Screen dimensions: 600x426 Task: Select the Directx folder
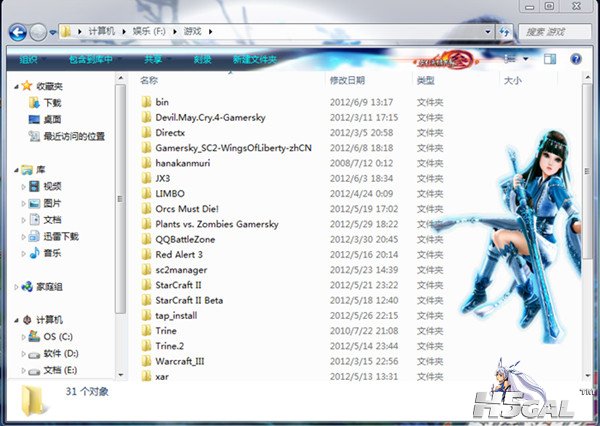pos(170,133)
